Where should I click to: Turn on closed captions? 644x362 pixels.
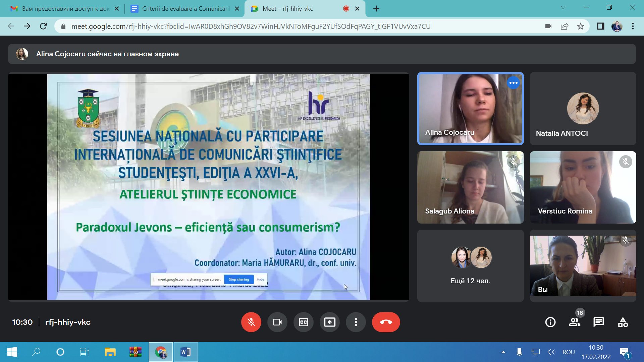[x=303, y=322]
